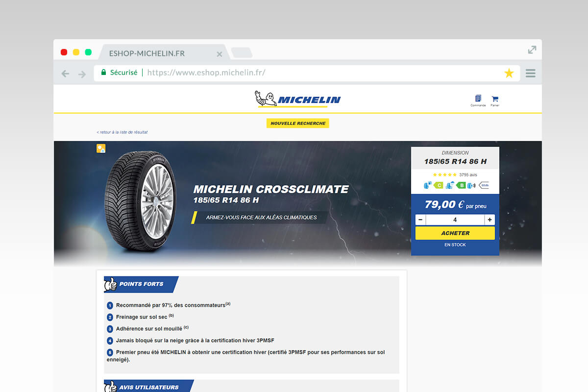Click NOUVELLE RECHERCHE button
588x392 pixels.
(x=298, y=123)
